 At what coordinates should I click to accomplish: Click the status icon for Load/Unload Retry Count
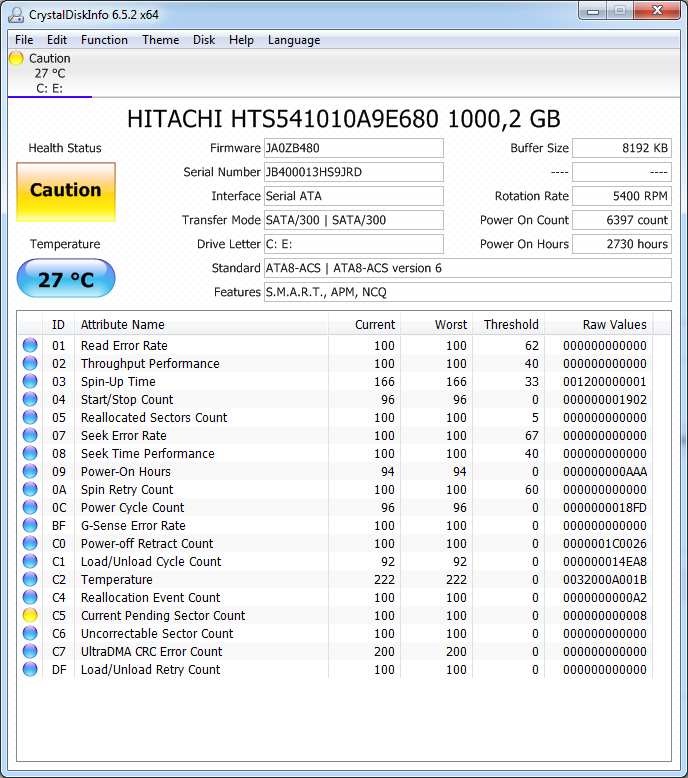click(30, 669)
